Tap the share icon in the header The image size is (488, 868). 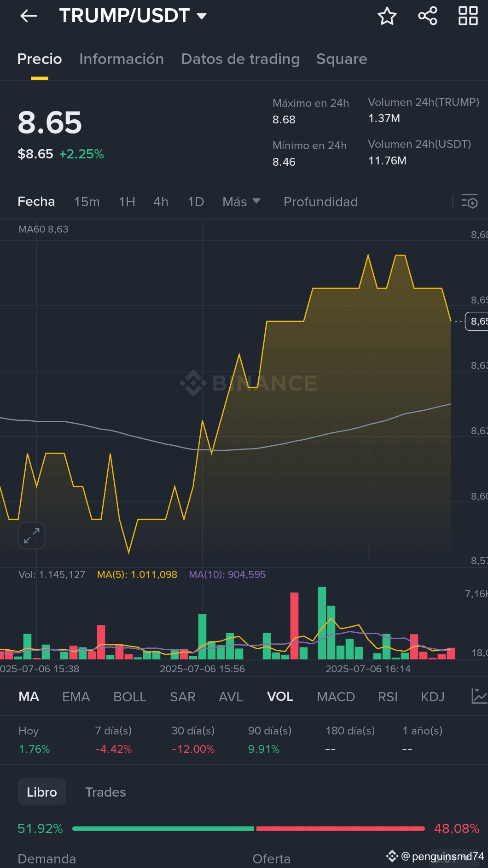(428, 16)
